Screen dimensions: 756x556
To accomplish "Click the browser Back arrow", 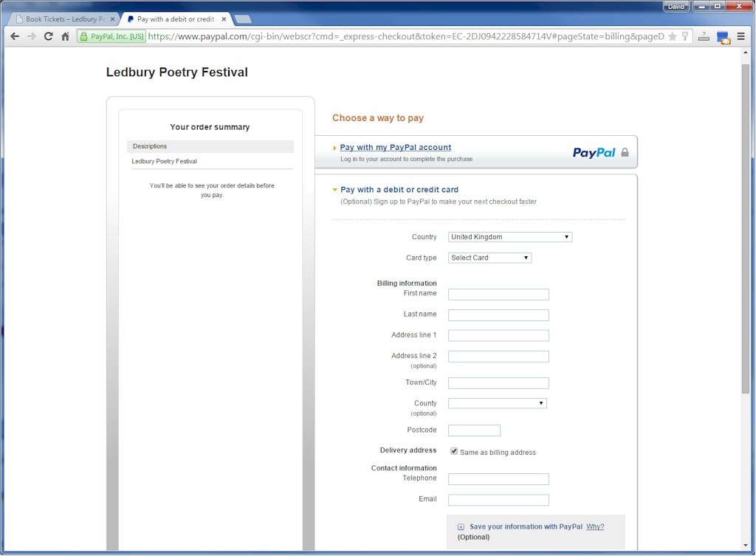I will point(15,36).
